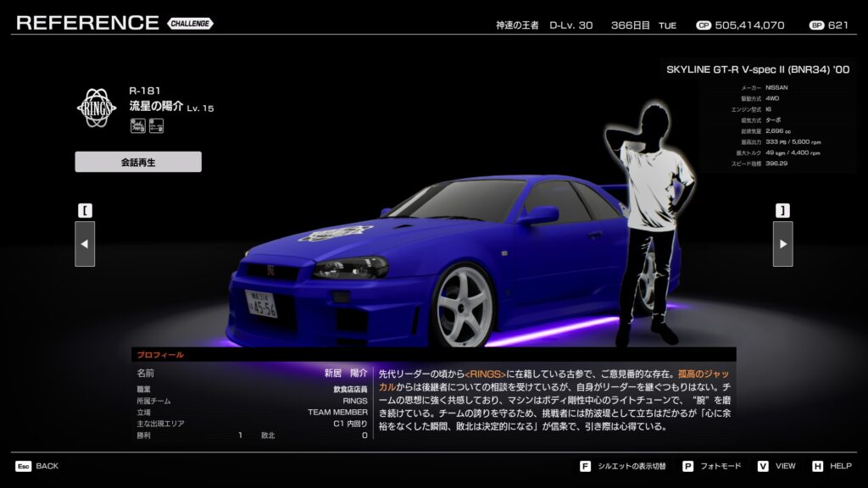Click the V key icon for VIEW

(763, 466)
